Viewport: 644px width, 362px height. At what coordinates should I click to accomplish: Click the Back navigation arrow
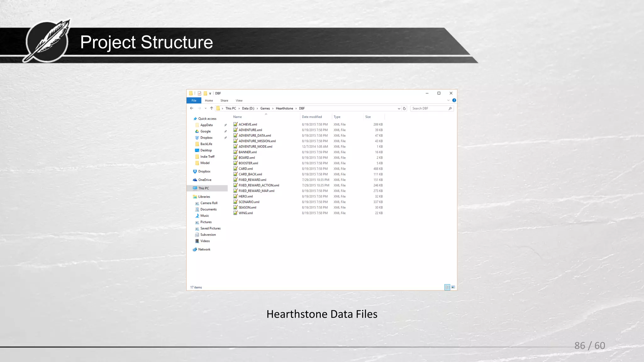click(192, 108)
